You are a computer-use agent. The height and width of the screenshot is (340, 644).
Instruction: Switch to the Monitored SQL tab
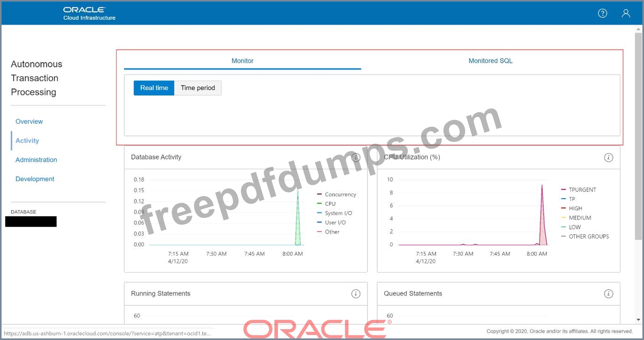point(490,61)
